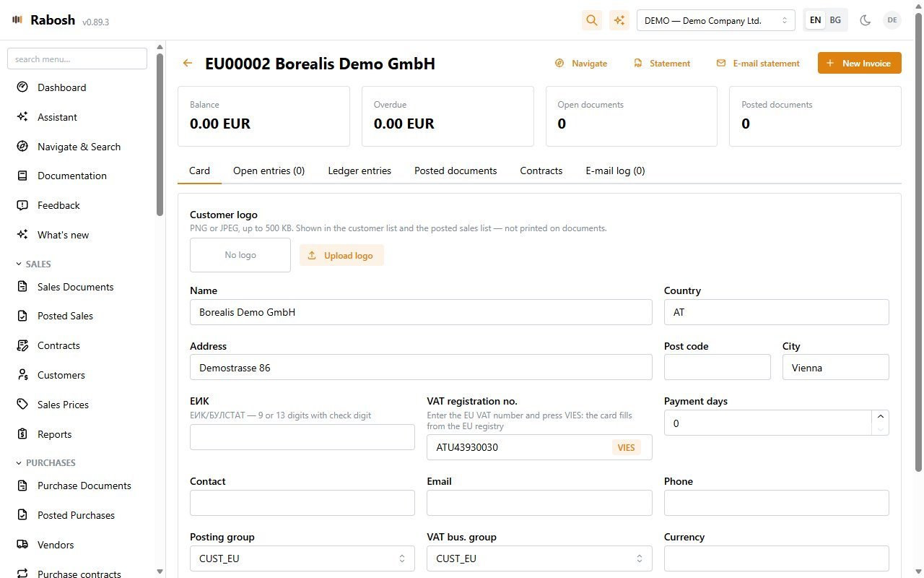The height and width of the screenshot is (578, 924).
Task: Click the Phone input field
Action: click(776, 503)
